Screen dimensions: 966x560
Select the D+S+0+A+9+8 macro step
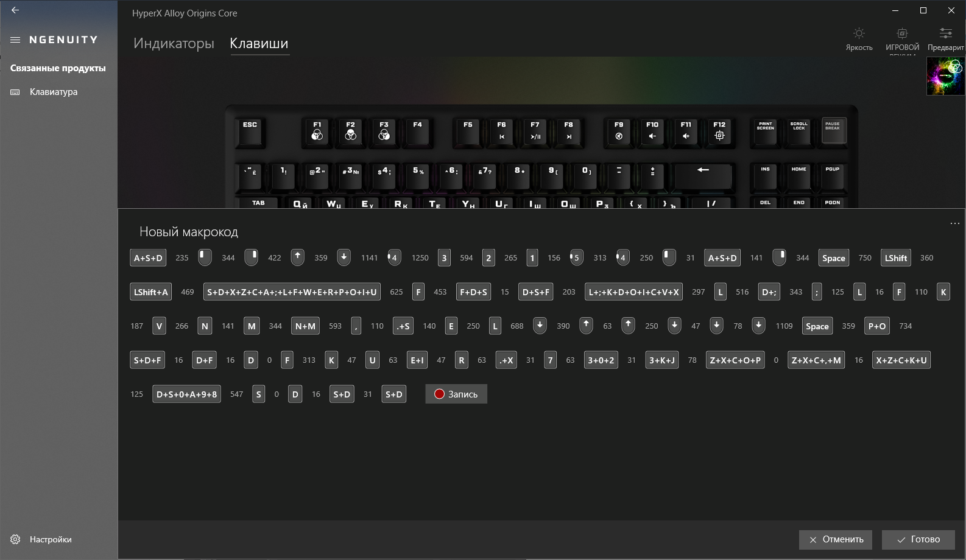pyautogui.click(x=186, y=394)
